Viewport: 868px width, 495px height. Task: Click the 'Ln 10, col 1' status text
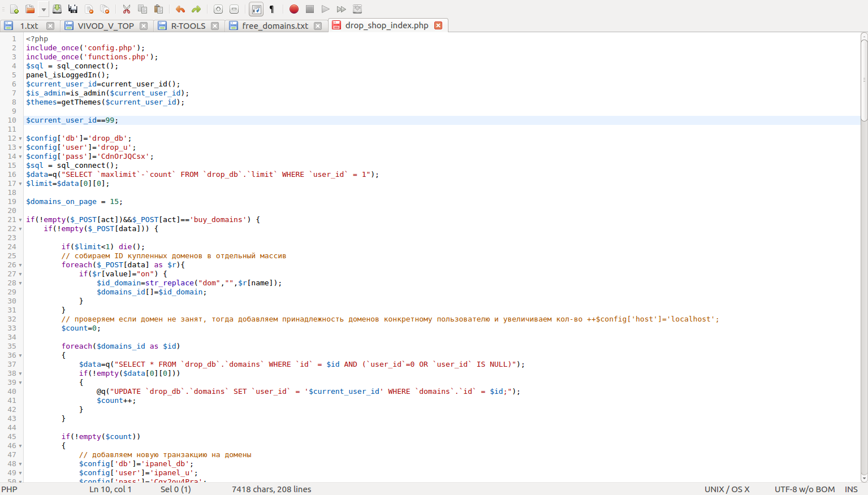(x=110, y=489)
